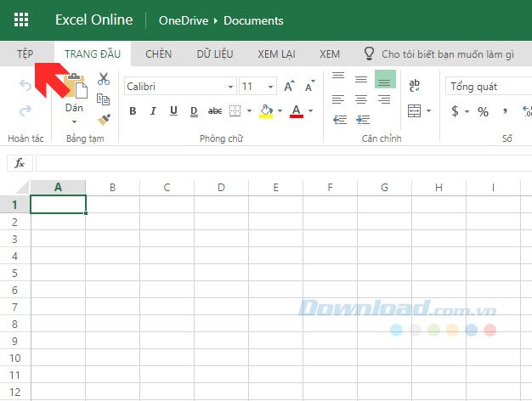Select column A header
Image resolution: width=532 pixels, height=401 pixels.
58,187
